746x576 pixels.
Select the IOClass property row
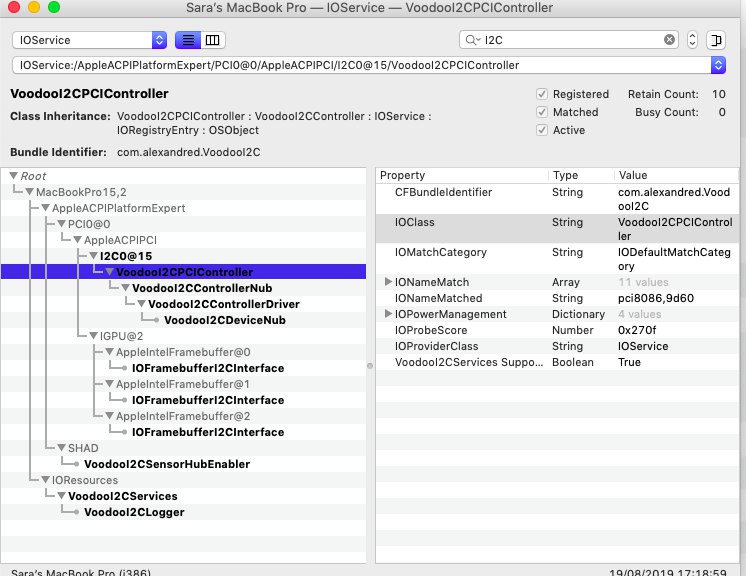[x=557, y=229]
